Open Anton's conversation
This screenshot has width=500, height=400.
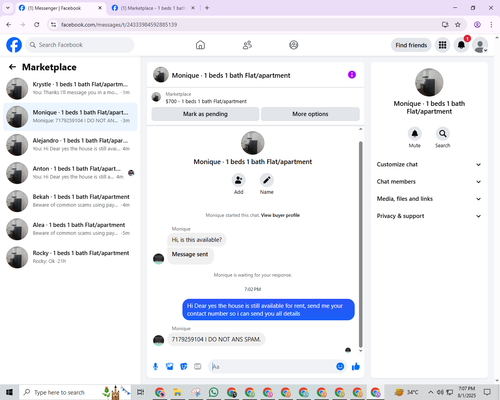click(70, 173)
